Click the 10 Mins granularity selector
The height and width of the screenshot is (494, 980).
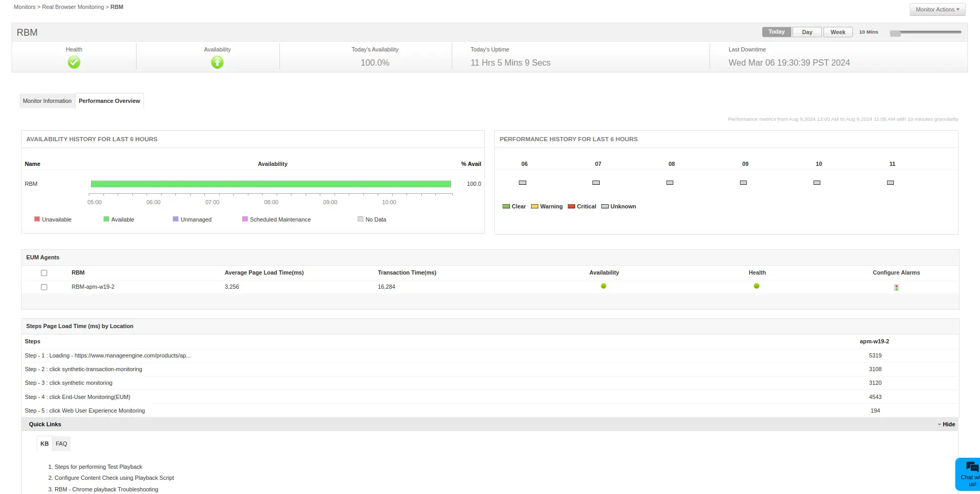(x=869, y=32)
